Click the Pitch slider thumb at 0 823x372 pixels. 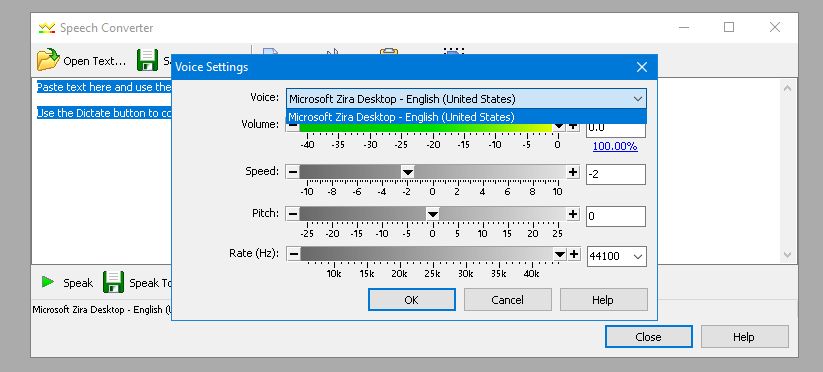coord(432,214)
